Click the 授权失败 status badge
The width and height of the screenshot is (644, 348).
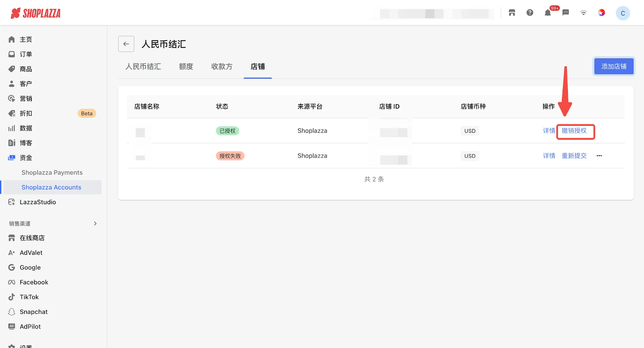tap(230, 156)
